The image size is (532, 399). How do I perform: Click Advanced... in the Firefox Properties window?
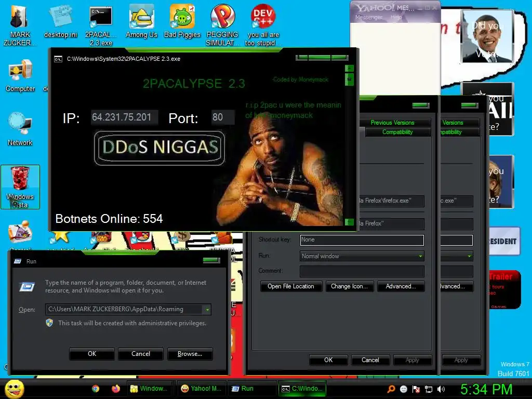tap(401, 286)
